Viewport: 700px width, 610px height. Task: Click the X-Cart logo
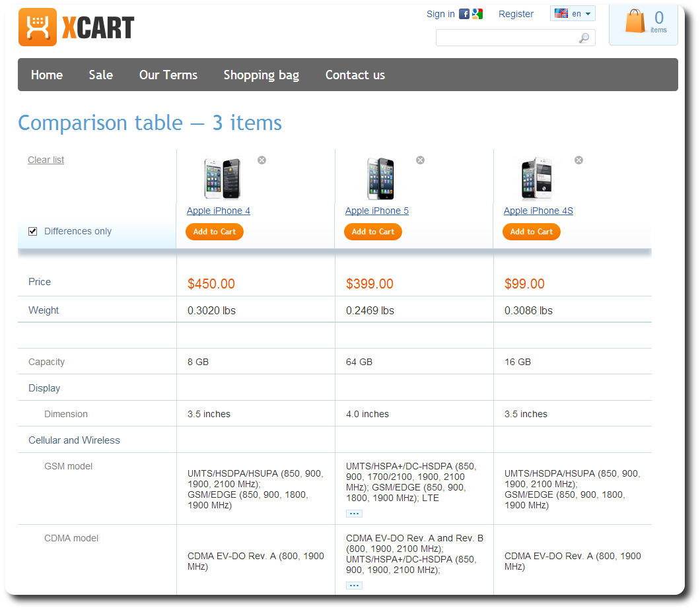77,27
